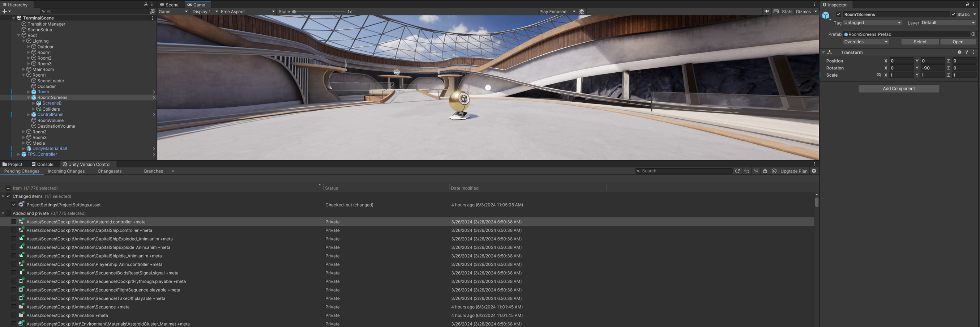This screenshot has height=327, width=980.
Task: Open the branch explorer icon
Action: point(756,171)
